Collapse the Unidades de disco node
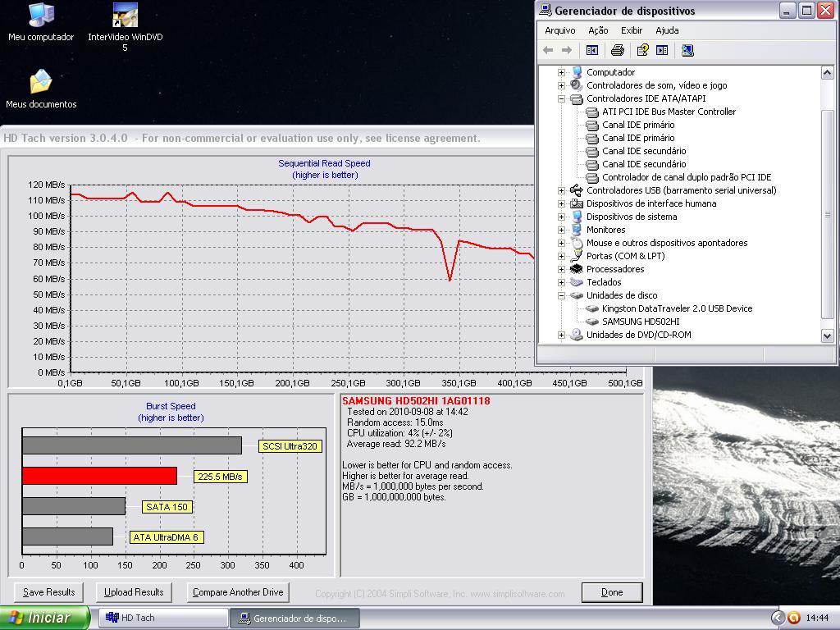This screenshot has width=840, height=630. tap(561, 295)
